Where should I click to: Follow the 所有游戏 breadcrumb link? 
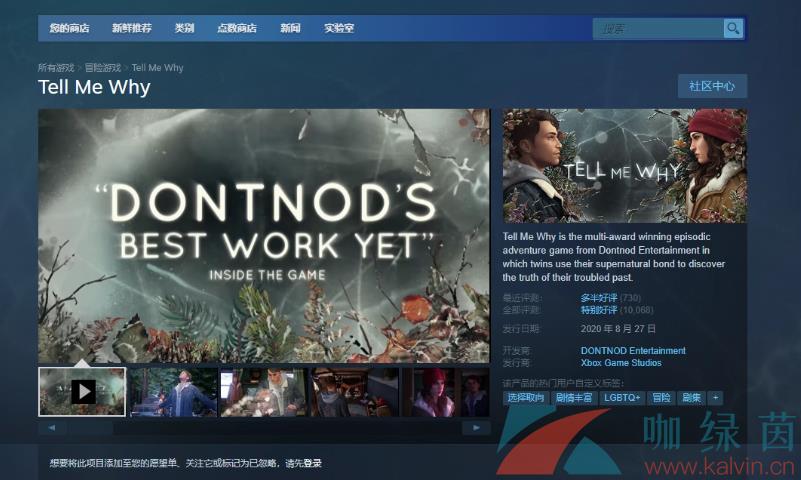coord(56,67)
